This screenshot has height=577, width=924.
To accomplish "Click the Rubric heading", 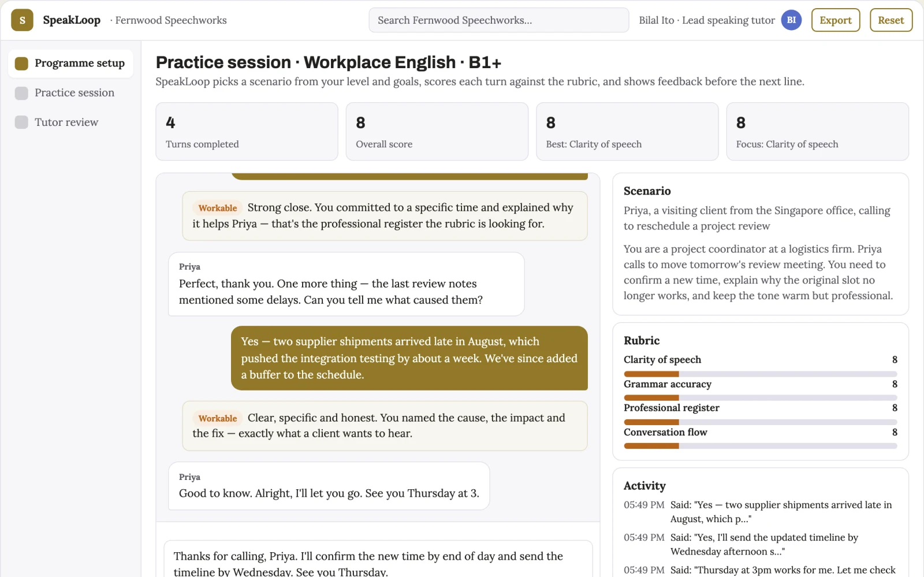I will (x=642, y=341).
